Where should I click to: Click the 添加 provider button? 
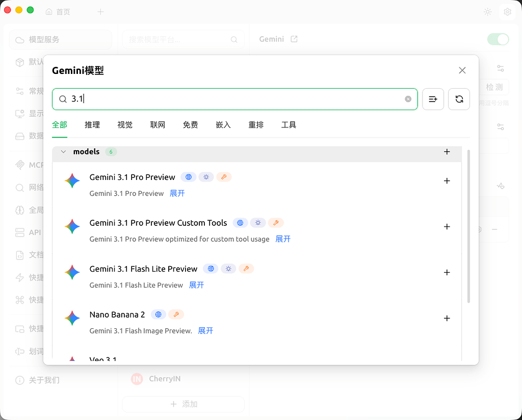183,404
